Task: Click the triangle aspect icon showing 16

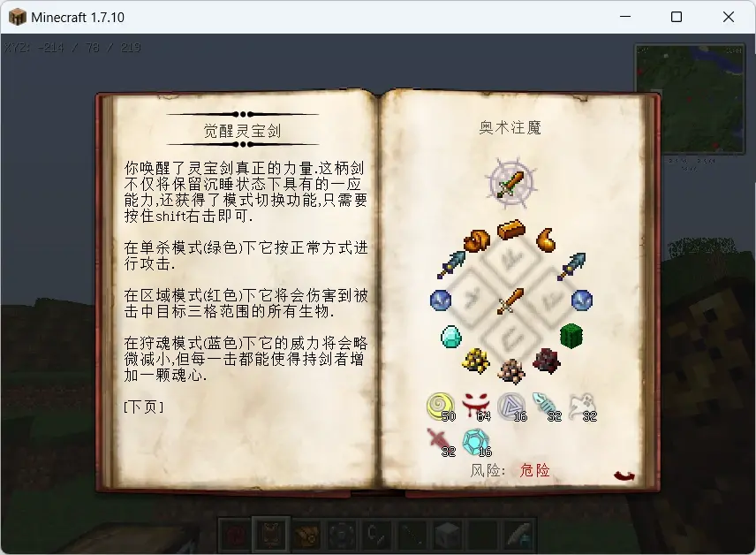Action: click(511, 406)
